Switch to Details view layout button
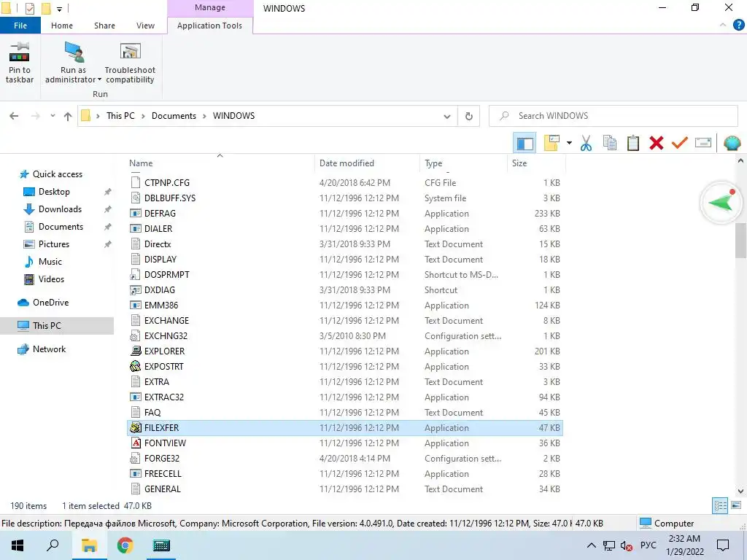 click(720, 506)
